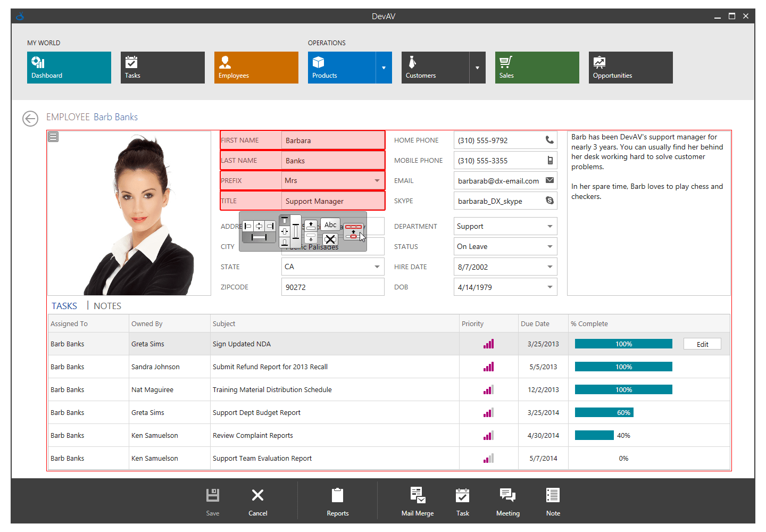This screenshot has height=532, width=766.
Task: Select the TASKS tab
Action: (x=64, y=305)
